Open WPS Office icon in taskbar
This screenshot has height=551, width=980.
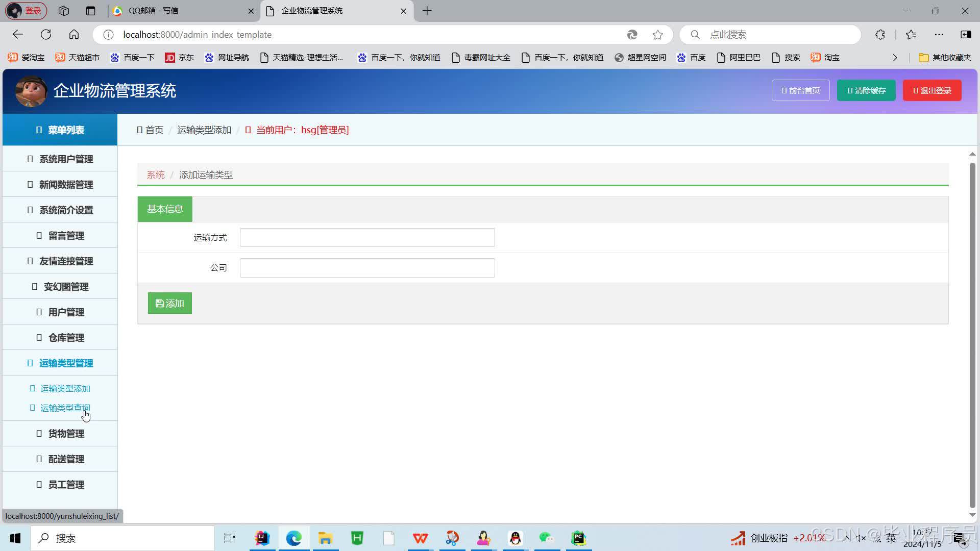[x=420, y=538]
